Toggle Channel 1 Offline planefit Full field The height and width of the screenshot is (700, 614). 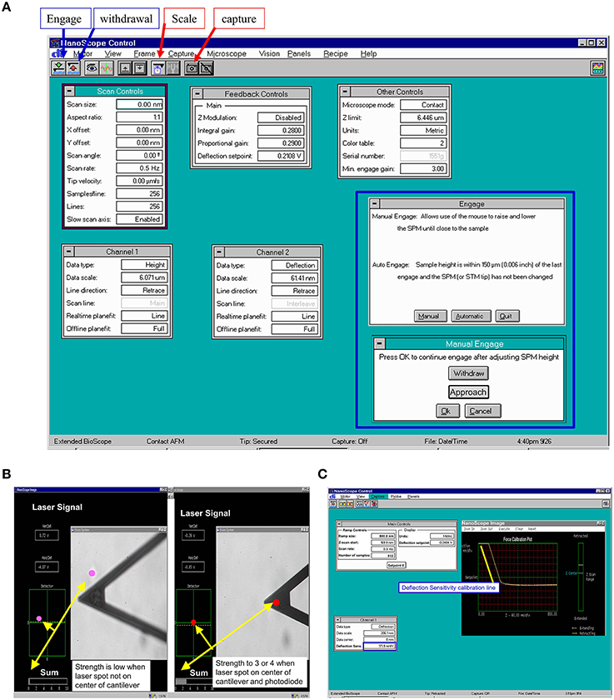pos(144,328)
